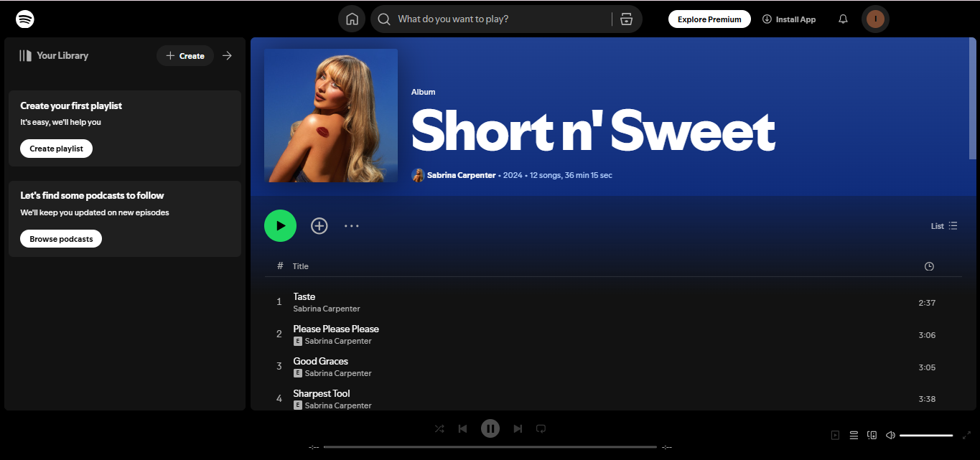Enter fullscreen mode via diagonal arrows icon
980x460 pixels.
pos(967,435)
